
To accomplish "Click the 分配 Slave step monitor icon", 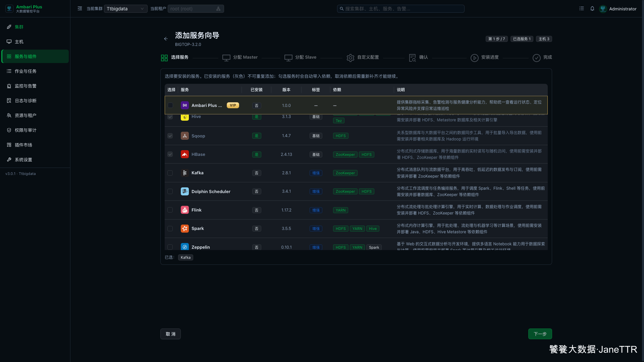I will pos(288,58).
